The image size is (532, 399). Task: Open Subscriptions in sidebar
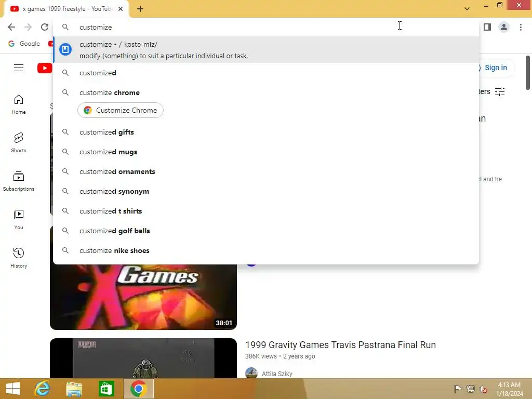pos(19,181)
